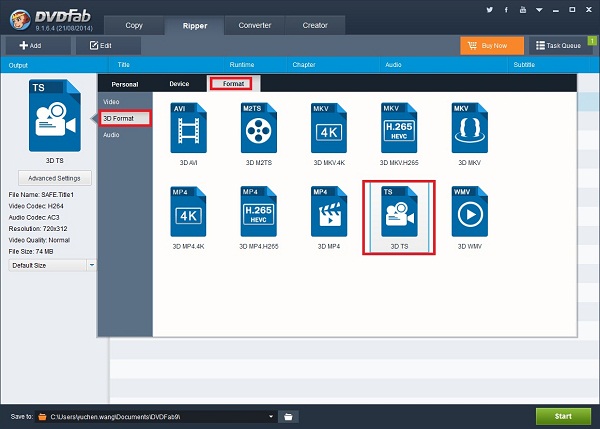Viewport: 600px width, 429px height.
Task: Click the Buy Now button
Action: 492,46
